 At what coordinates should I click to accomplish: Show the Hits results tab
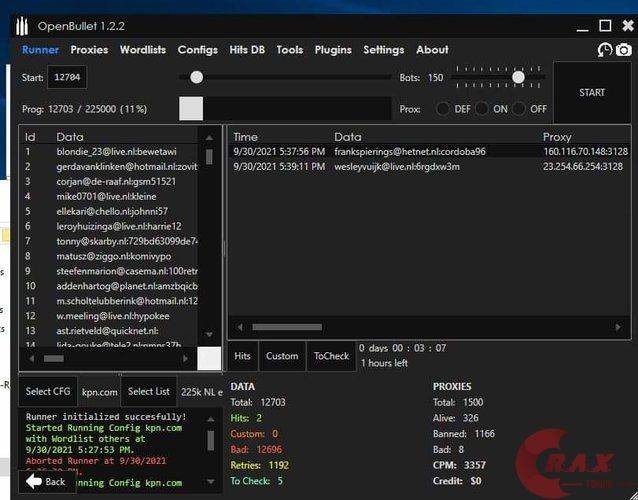pos(243,356)
